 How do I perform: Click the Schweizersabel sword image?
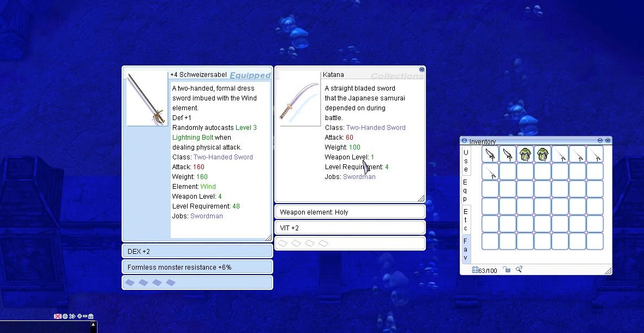tap(147, 98)
